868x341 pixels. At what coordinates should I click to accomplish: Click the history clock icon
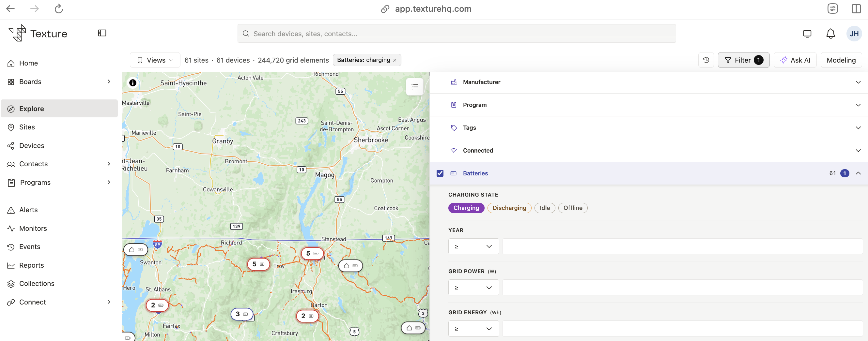point(706,60)
